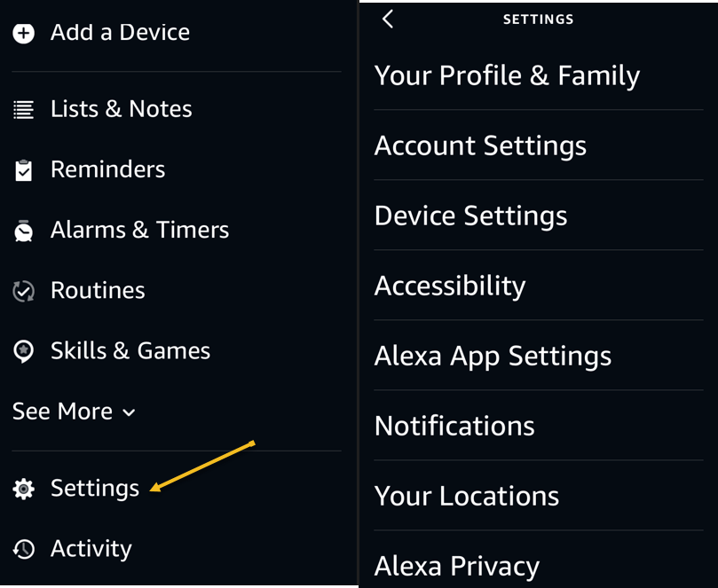Expand the See More section
The image size is (718, 588).
tap(75, 412)
